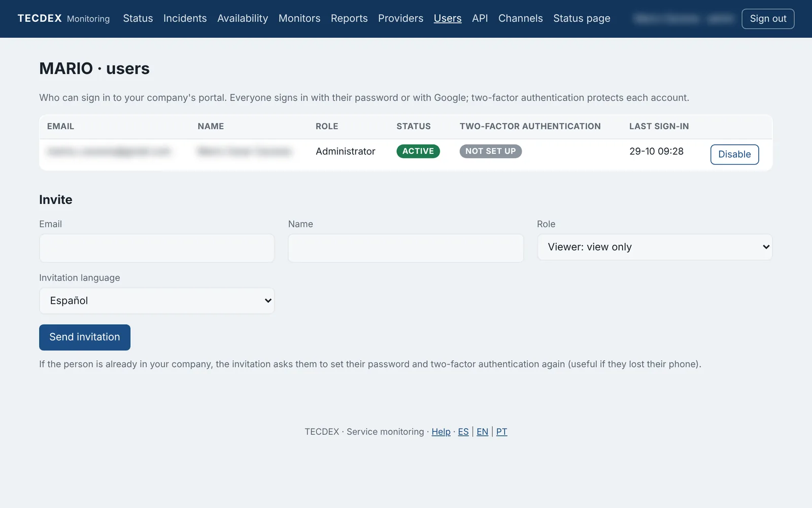Click the Administrator role cell
Screen dimensions: 812x508
pos(346,151)
